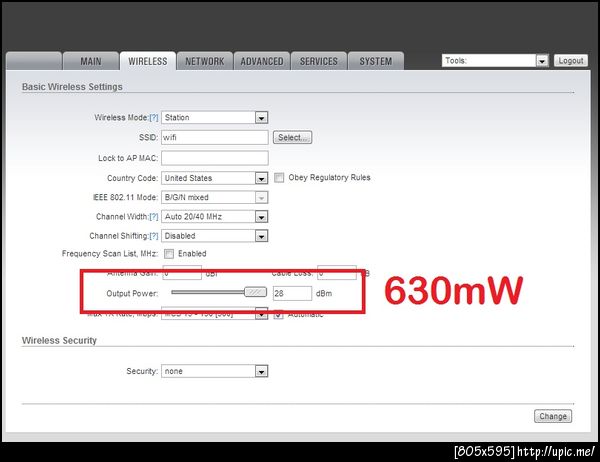Select the WIRELESS tab
The width and height of the screenshot is (600, 462).
[x=148, y=61]
